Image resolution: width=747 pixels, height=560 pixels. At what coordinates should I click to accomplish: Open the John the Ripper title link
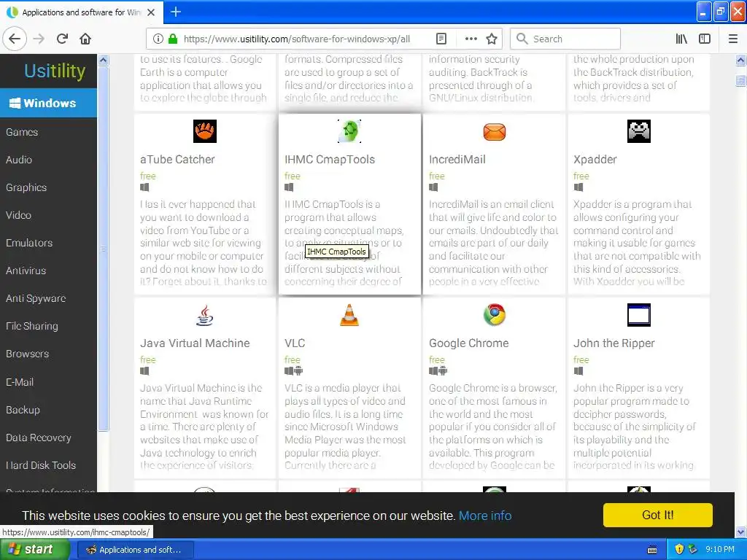(x=614, y=343)
